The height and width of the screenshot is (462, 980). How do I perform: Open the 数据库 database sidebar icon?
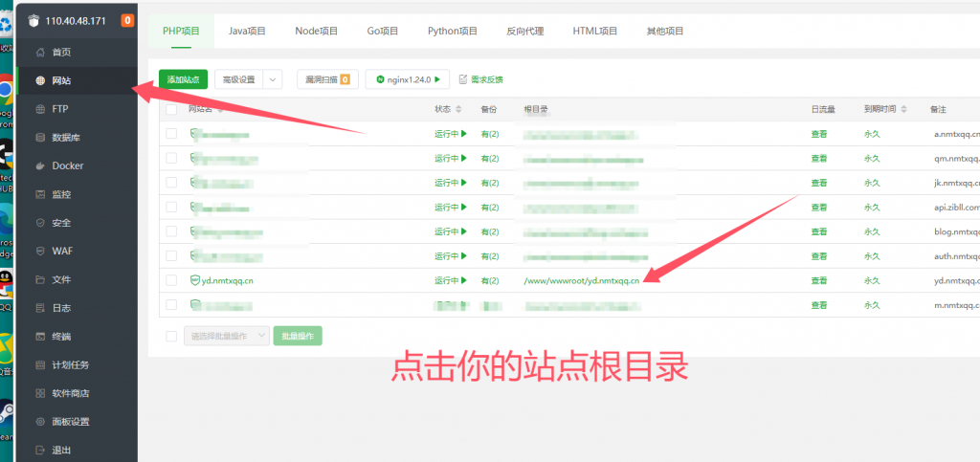click(x=40, y=138)
